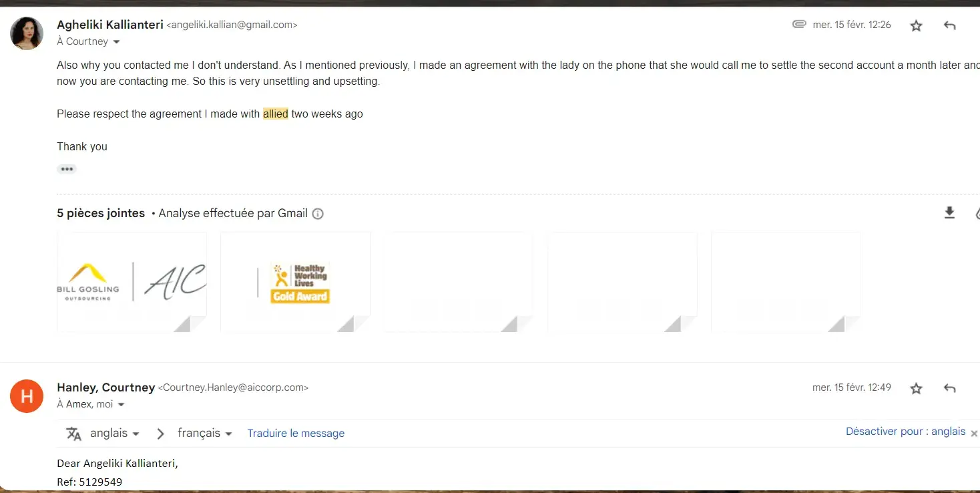Expand recipient details for 'À Amex, moi'
This screenshot has width=980, height=493.
121,404
